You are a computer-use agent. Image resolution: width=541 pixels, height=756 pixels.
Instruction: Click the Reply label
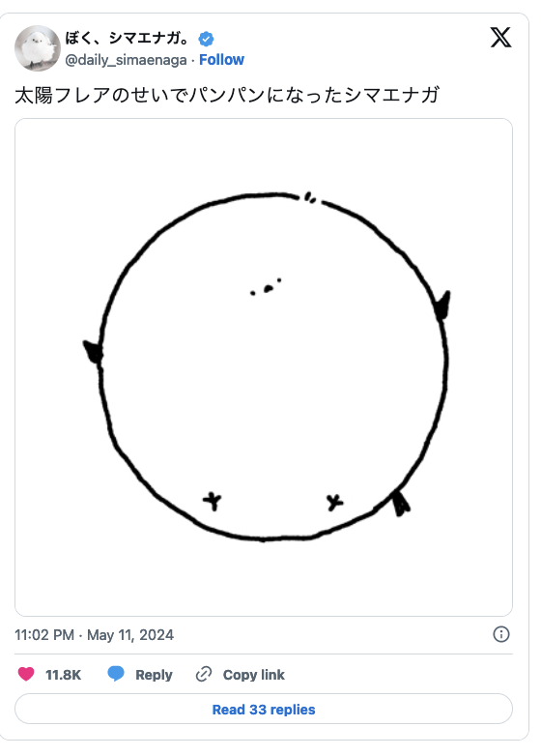click(154, 675)
